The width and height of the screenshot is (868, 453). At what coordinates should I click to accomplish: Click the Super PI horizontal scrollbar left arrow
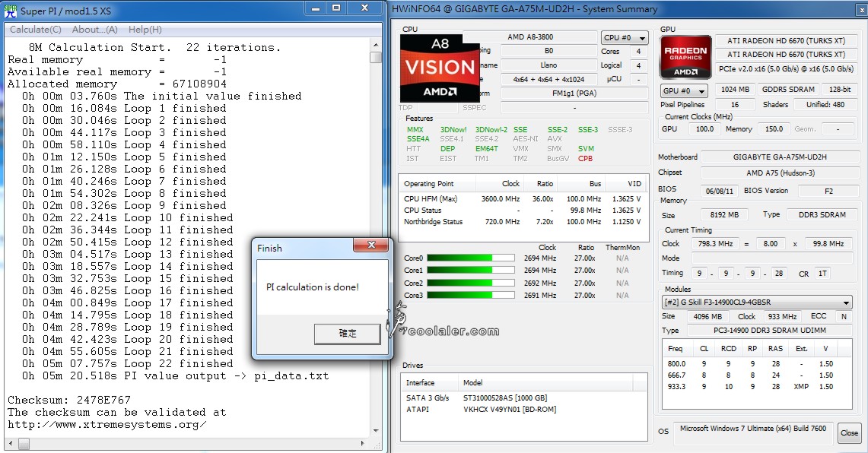(x=9, y=443)
